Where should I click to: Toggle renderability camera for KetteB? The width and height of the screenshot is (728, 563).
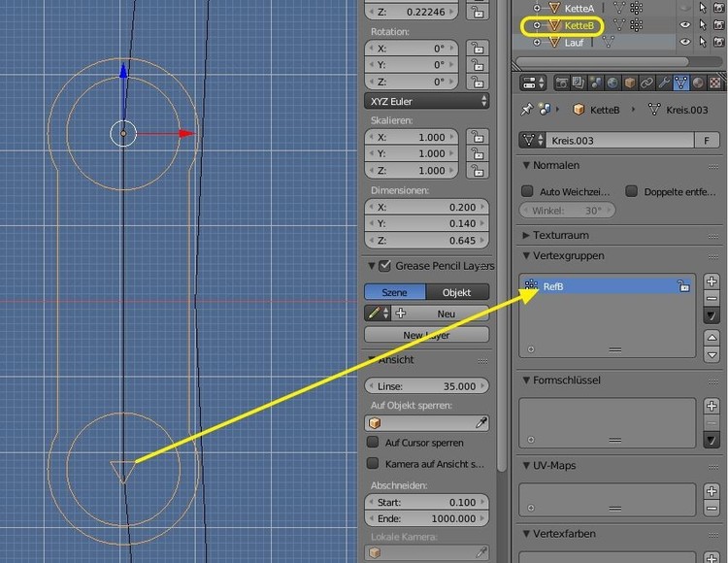click(718, 25)
